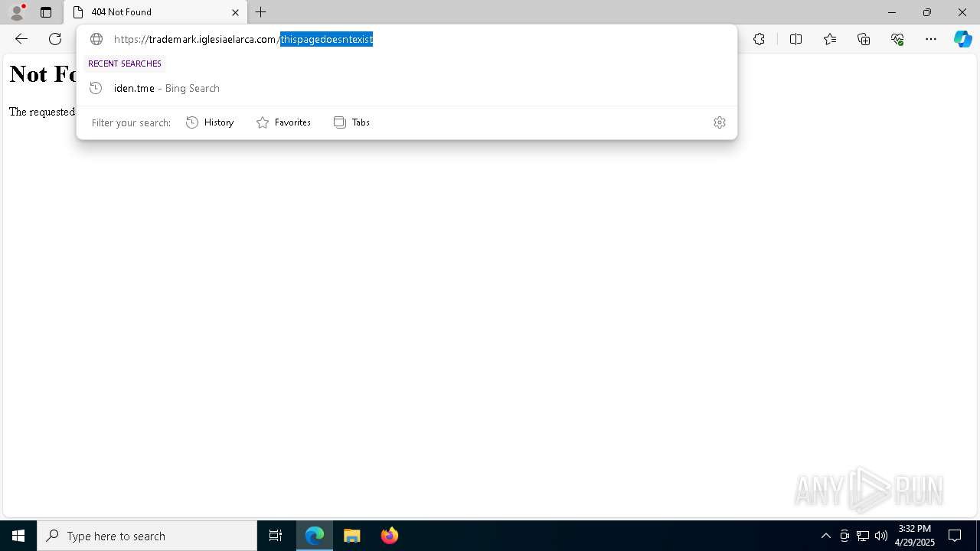Open address bar search settings gear
Screen dimensions: 980x551
719,122
